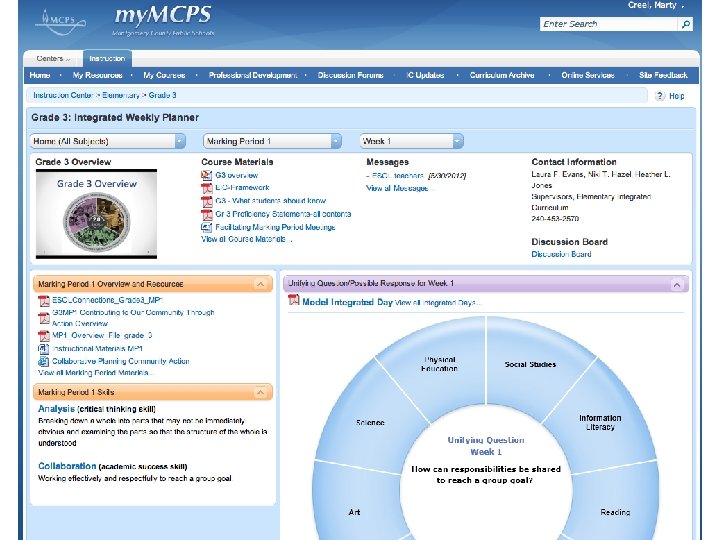The height and width of the screenshot is (540, 720).
Task: Select Social Studies wheel segment
Action: (x=530, y=365)
